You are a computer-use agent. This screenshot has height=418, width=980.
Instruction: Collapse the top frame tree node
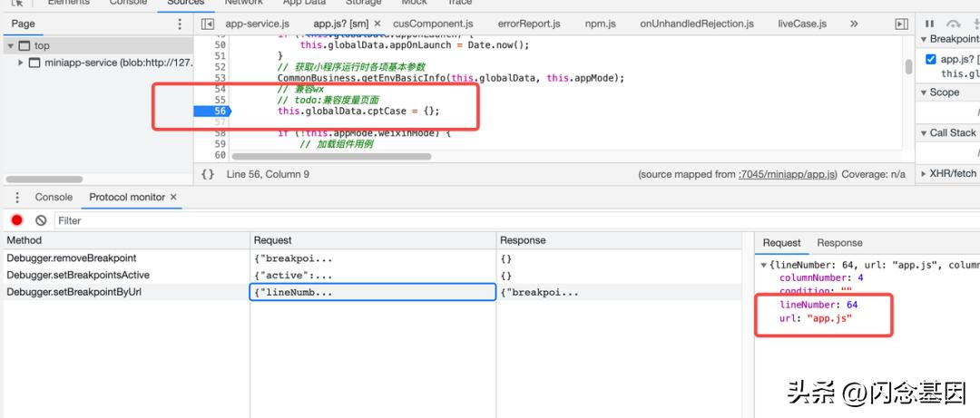10,45
